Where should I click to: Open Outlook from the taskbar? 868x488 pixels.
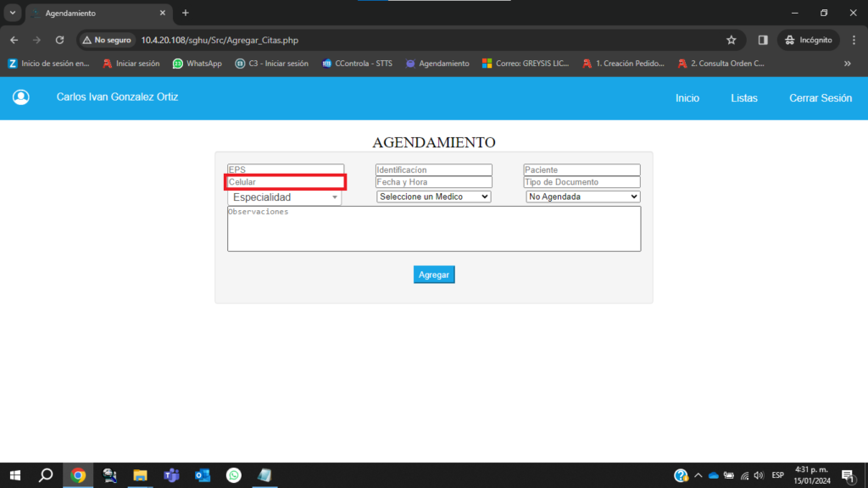coord(203,475)
